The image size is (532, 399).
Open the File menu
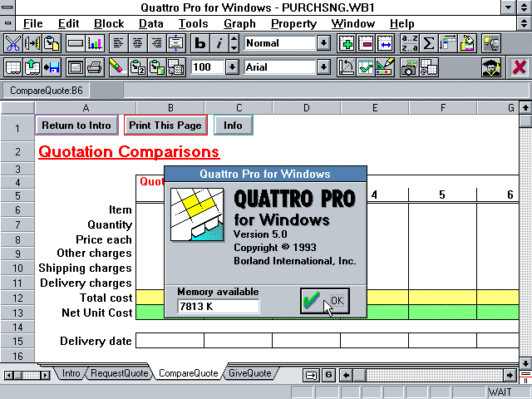33,24
